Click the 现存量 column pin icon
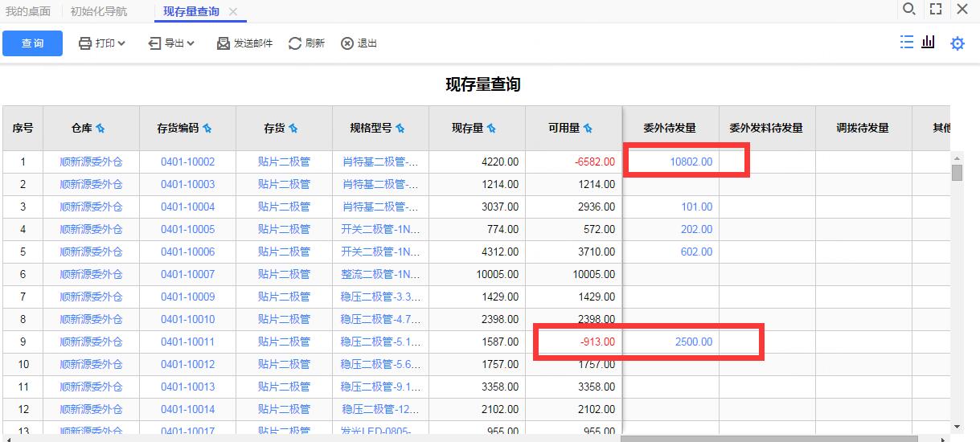The height and width of the screenshot is (442, 980). [x=491, y=129]
